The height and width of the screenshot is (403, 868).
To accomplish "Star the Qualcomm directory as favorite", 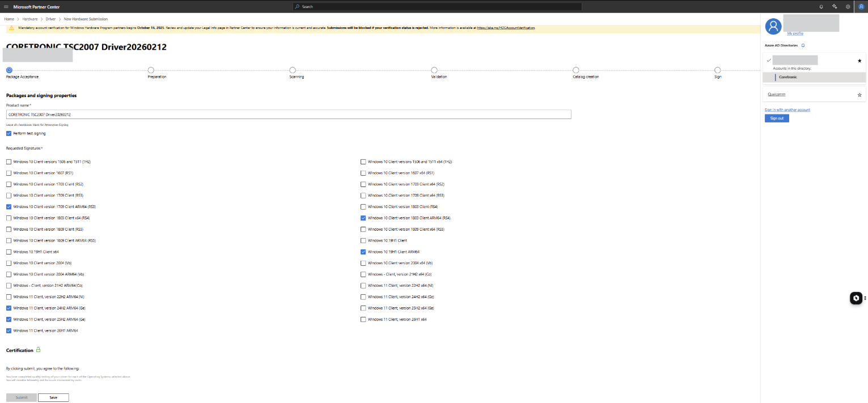I will [x=859, y=95].
